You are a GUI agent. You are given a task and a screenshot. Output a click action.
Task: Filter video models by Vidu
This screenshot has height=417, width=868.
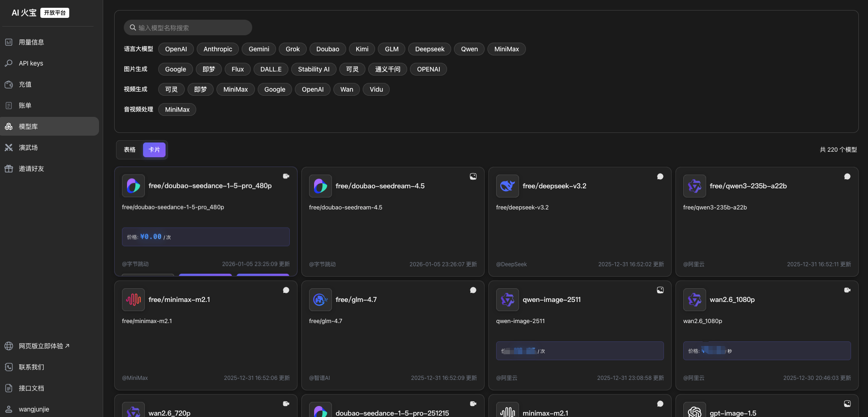tap(376, 89)
